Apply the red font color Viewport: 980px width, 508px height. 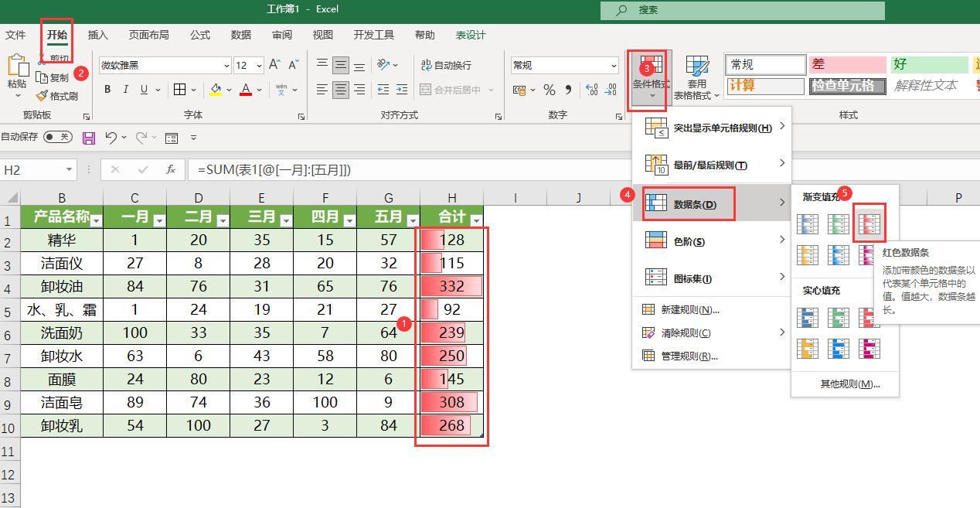click(245, 90)
